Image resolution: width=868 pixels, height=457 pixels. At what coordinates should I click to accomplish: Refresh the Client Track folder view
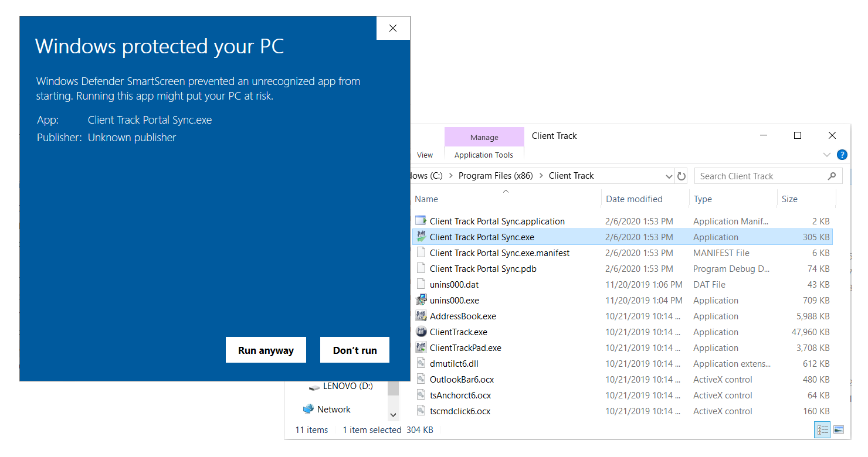(x=681, y=176)
